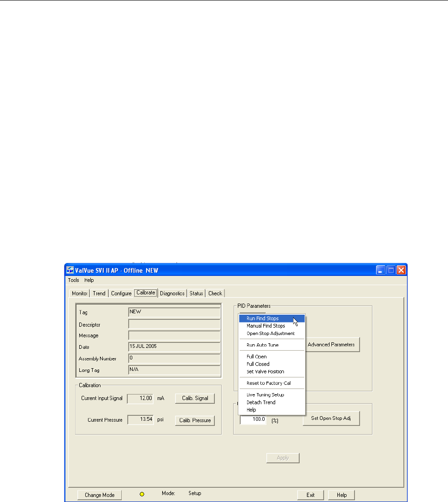Click the Set Open Stop Adj button

(331, 418)
